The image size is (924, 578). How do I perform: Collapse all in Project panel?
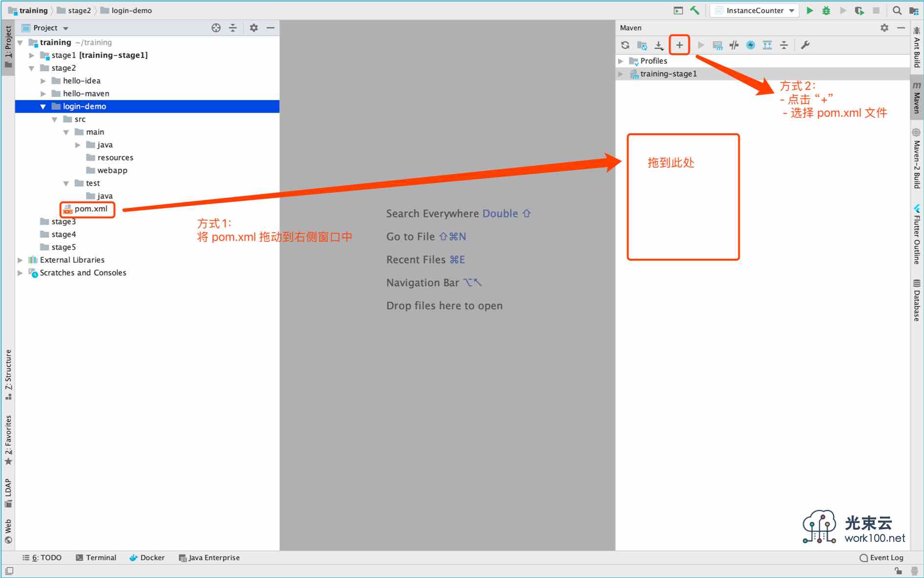tap(233, 28)
